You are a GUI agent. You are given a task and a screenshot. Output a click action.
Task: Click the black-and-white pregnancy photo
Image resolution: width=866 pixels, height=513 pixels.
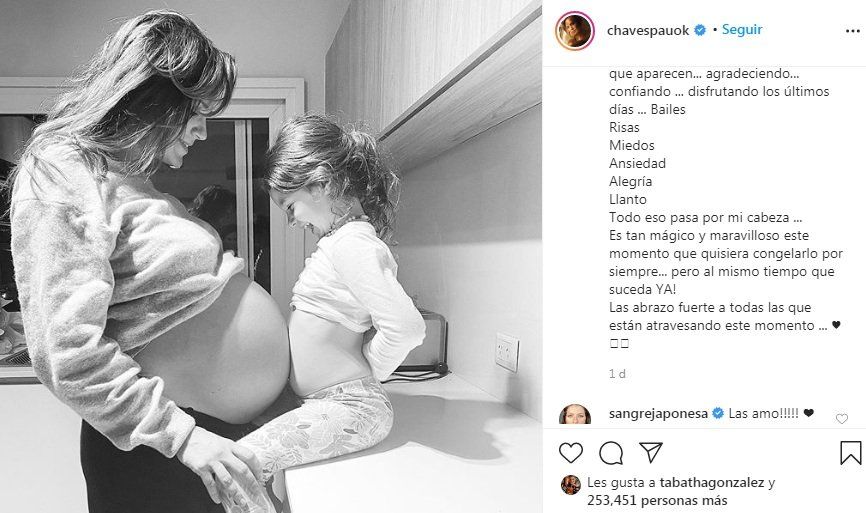[x=271, y=256]
